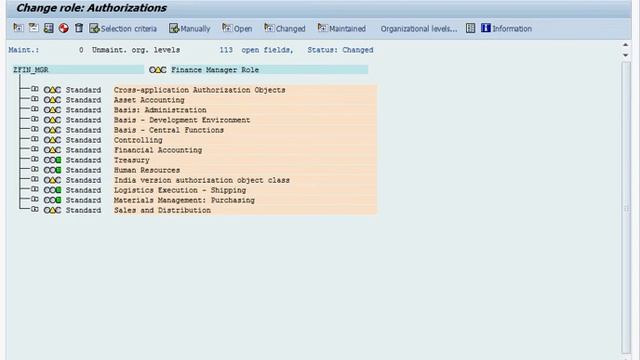Viewport: 640px width, 360px height.
Task: Click status light for Basis - Development Environment
Action: [52, 120]
